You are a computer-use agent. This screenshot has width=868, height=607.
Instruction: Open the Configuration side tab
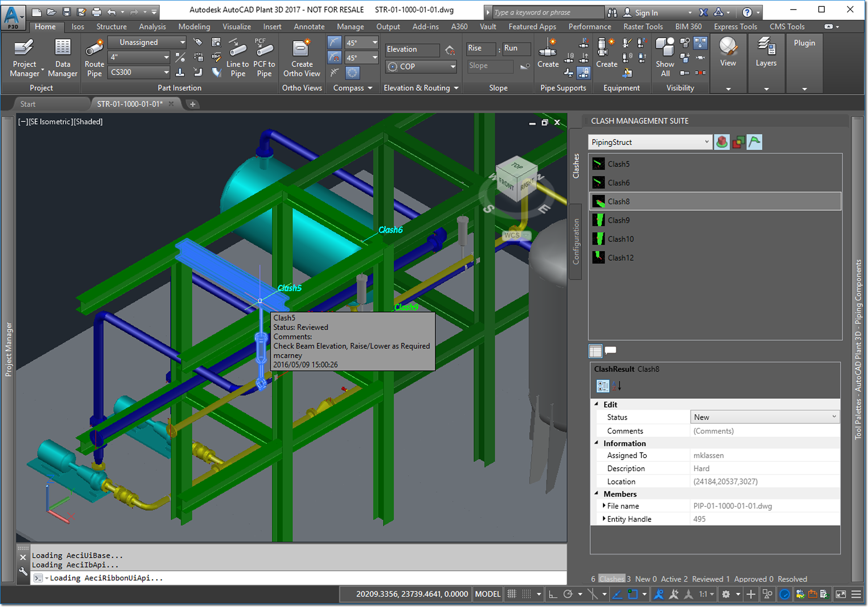576,241
